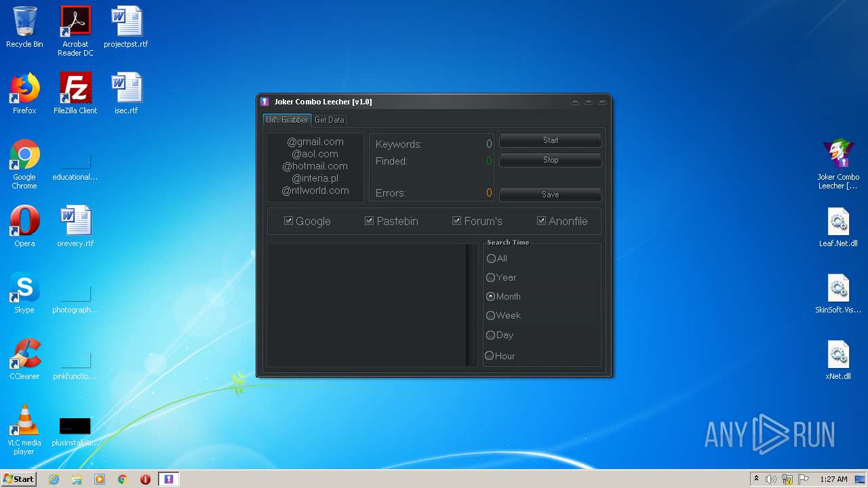Click the Chrome taskbar icon
This screenshot has height=488, width=868.
(123, 479)
